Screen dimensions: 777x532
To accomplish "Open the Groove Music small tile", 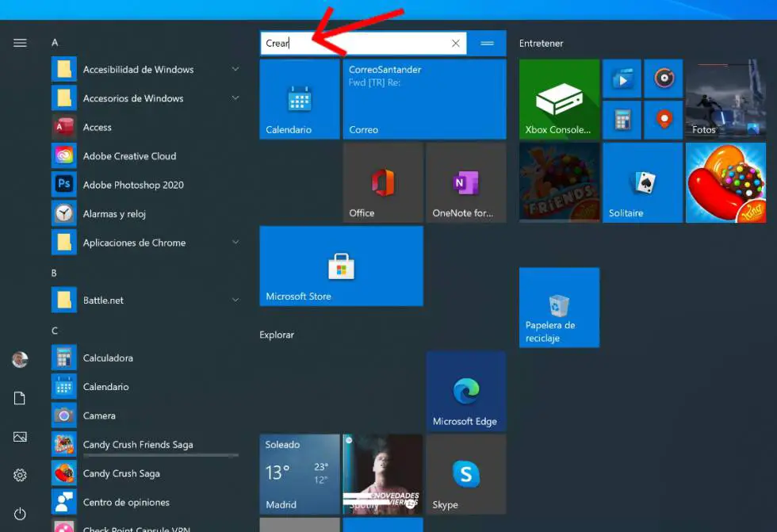I will pyautogui.click(x=664, y=78).
